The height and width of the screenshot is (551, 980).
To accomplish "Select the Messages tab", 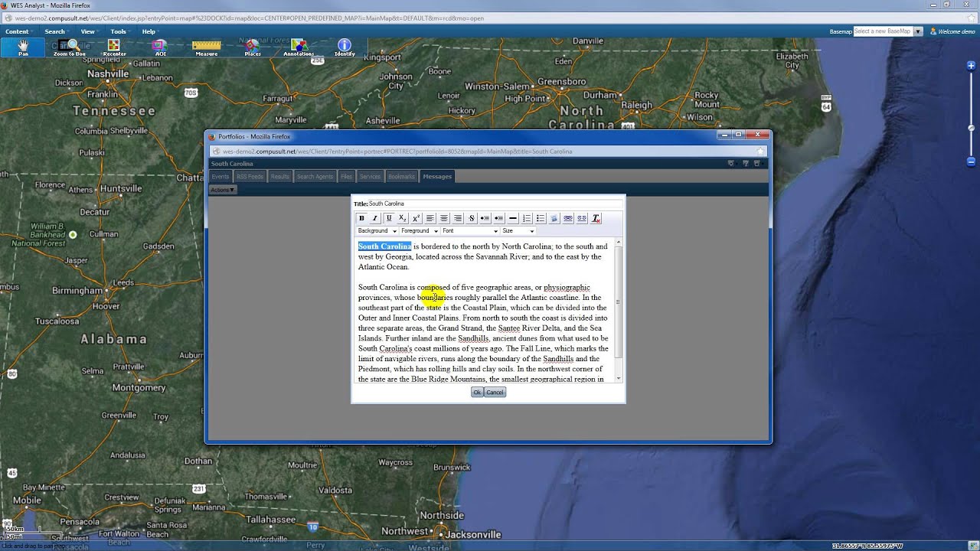I will coord(437,177).
